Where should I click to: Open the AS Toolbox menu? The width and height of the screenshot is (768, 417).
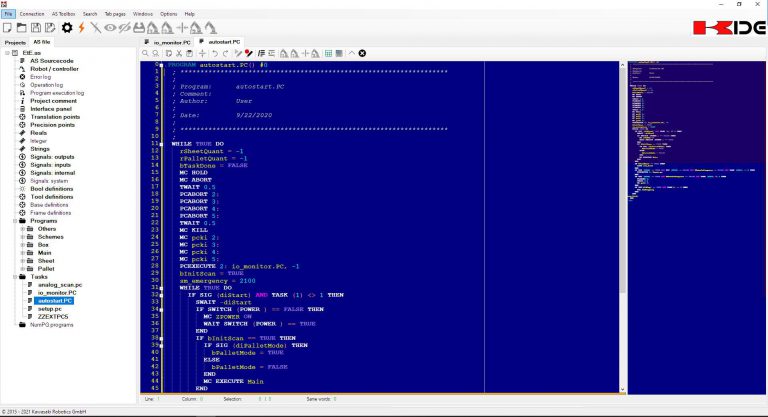pyautogui.click(x=64, y=14)
